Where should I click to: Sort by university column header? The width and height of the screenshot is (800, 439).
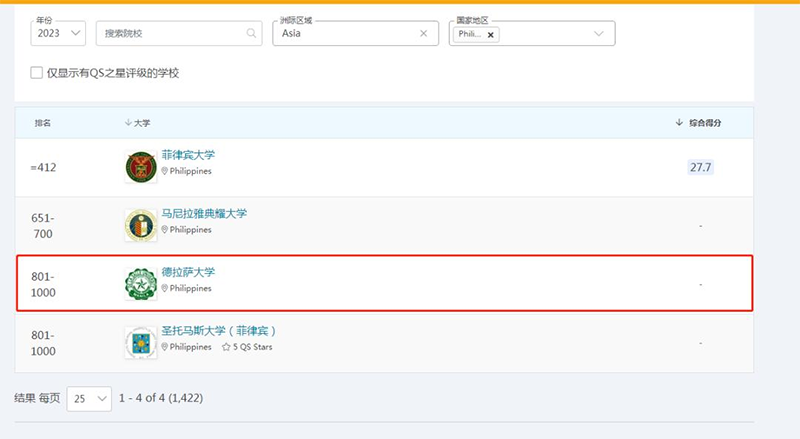point(137,123)
